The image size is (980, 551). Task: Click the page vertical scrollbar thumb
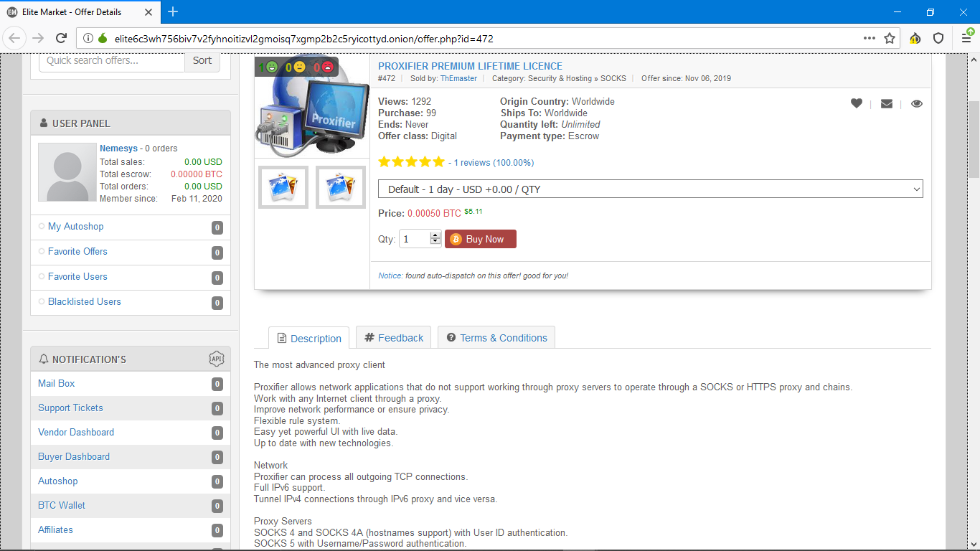(974, 138)
